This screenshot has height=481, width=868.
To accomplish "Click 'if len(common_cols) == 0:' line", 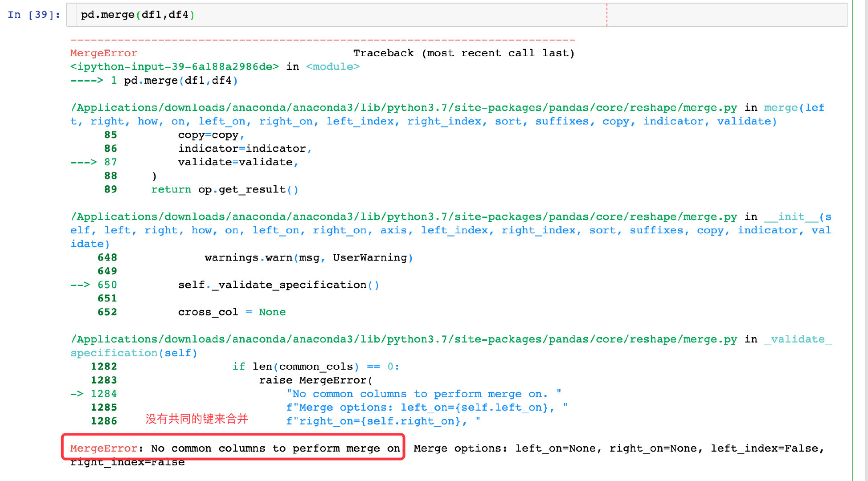I will pos(315,367).
